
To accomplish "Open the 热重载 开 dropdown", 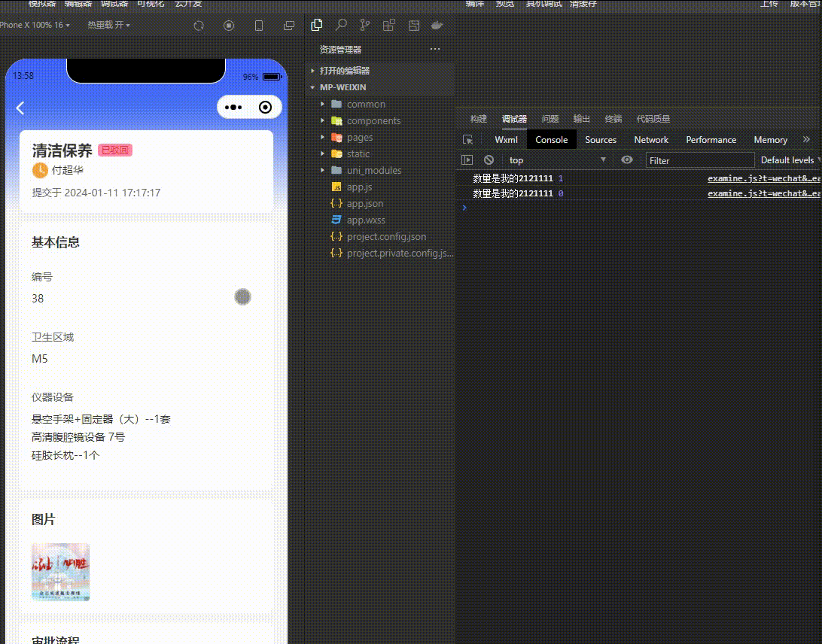I will click(x=108, y=25).
